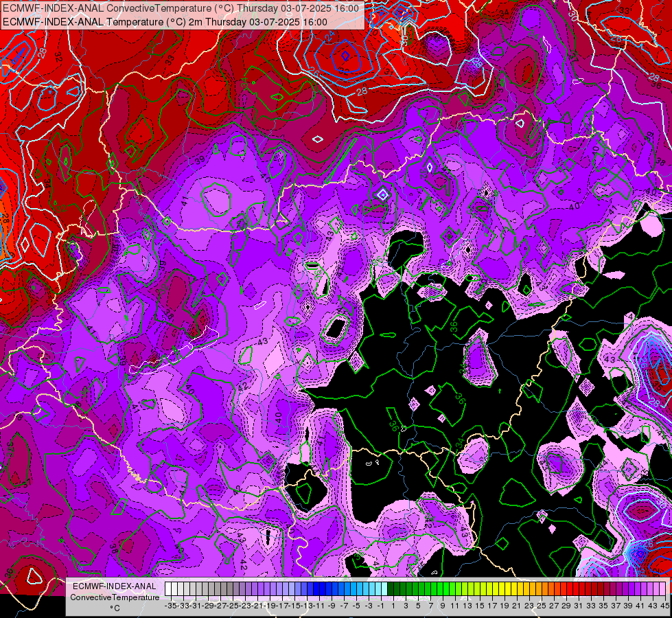Click the legend tick label 31

[579, 606]
